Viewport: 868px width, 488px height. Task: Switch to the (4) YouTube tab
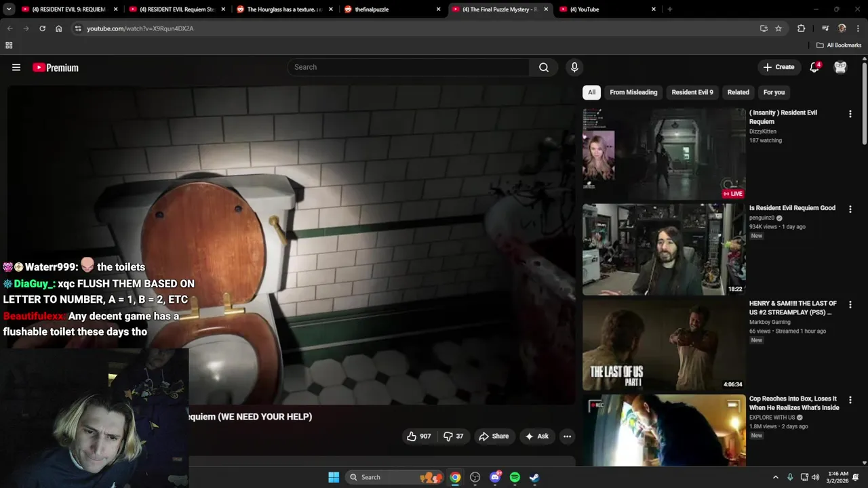607,9
